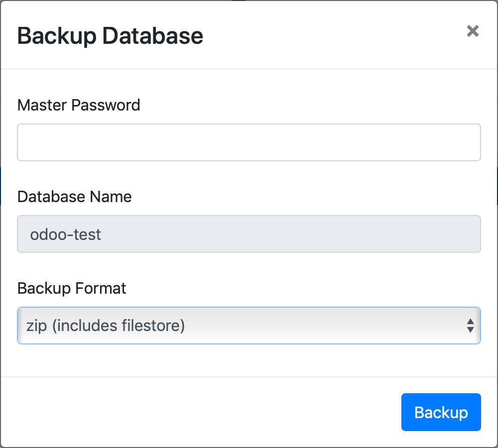Click the greyed-out odoo-test field
Screen dimensions: 498x448
249,234
